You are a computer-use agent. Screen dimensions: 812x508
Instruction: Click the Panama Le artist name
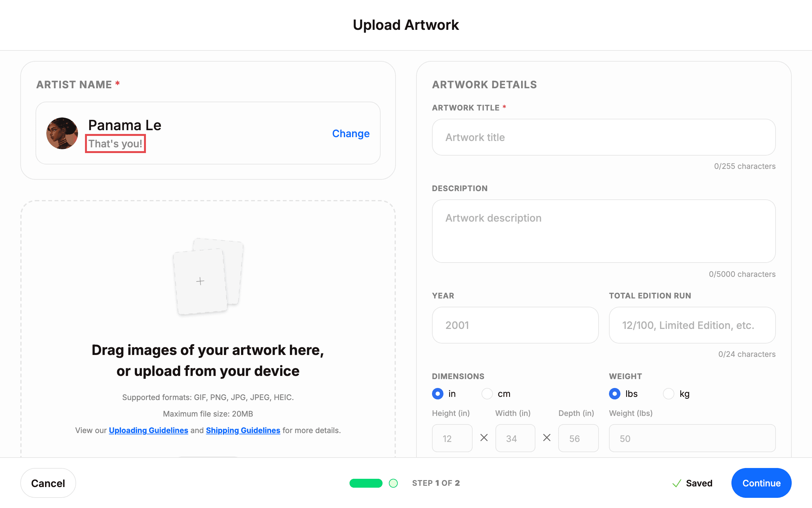(x=125, y=125)
